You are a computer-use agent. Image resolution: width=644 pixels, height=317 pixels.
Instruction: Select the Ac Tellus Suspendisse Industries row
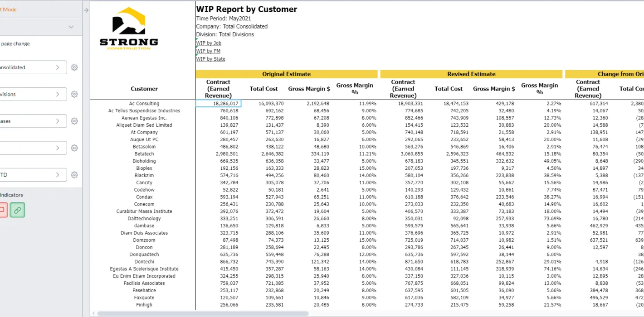144,111
